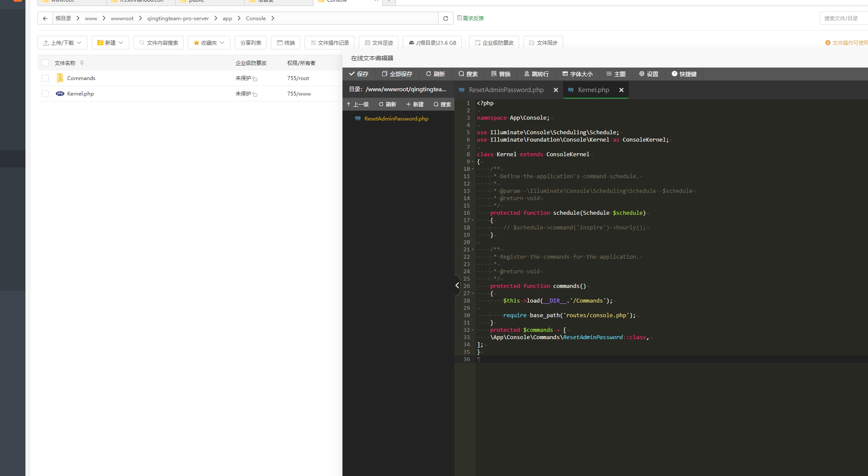Save Kernel.php with the 保存 icon

click(x=359, y=74)
